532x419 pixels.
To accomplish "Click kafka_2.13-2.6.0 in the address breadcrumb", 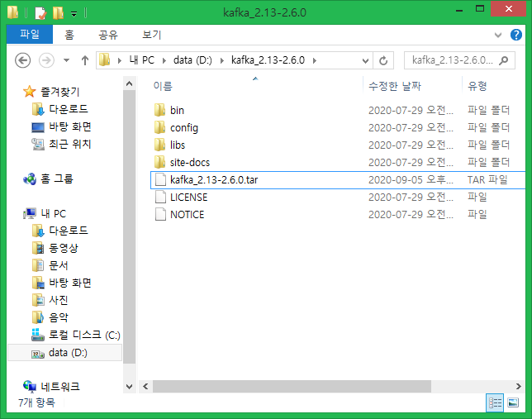I will (x=268, y=60).
